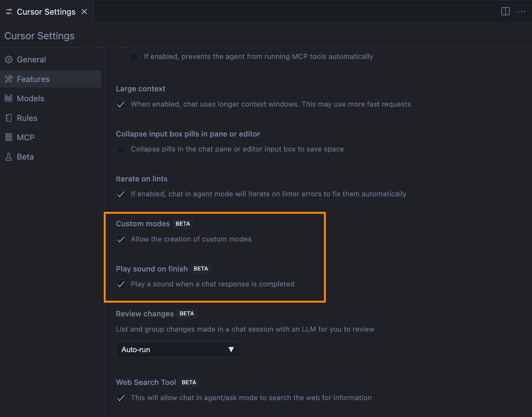This screenshot has height=417, width=532.
Task: Click the General gear icon in sidebar
Action: [9, 60]
